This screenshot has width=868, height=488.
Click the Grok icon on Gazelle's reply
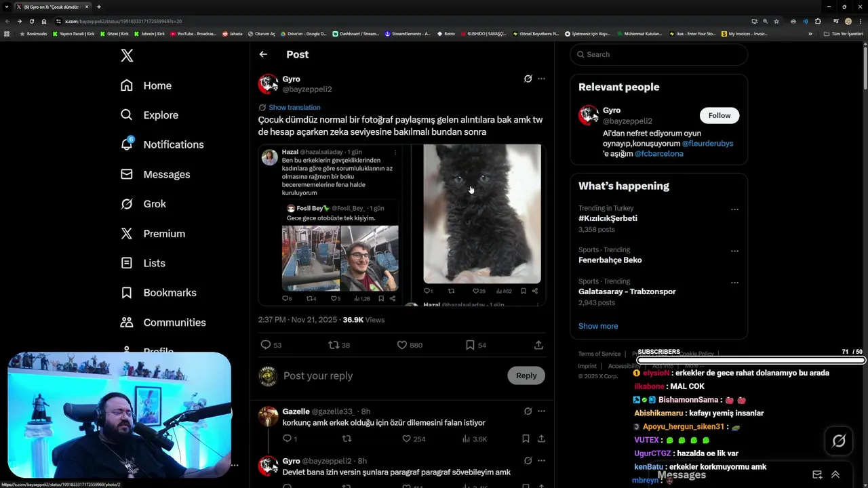pyautogui.click(x=528, y=411)
